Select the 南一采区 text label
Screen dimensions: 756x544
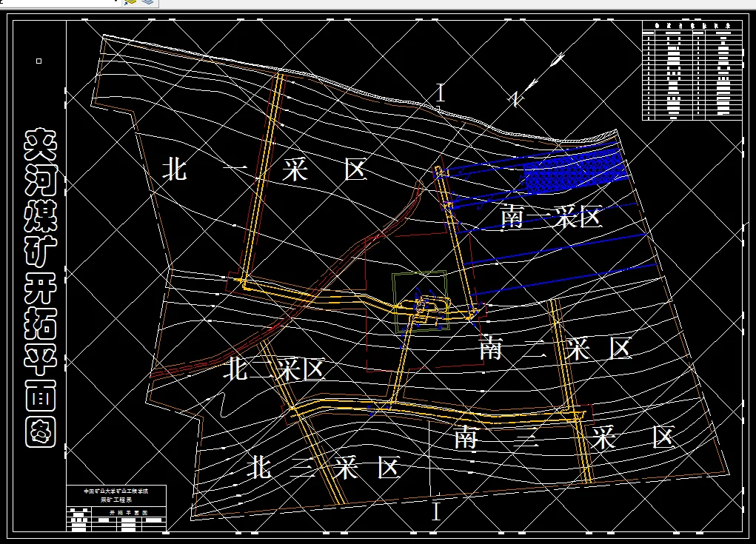[x=552, y=216]
